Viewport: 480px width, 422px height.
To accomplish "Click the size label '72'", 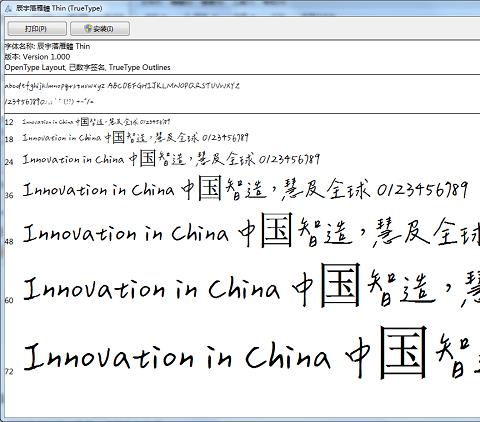I will pyautogui.click(x=9, y=372).
